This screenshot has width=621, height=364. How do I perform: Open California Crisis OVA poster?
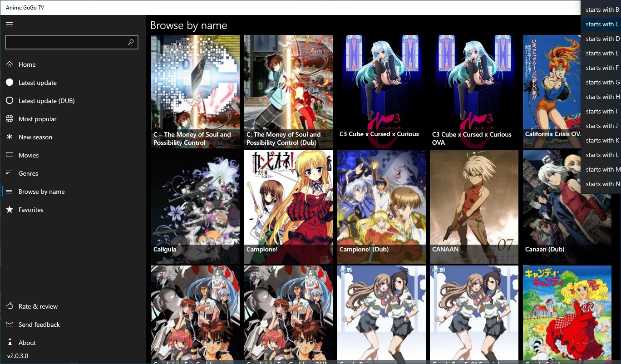552,92
